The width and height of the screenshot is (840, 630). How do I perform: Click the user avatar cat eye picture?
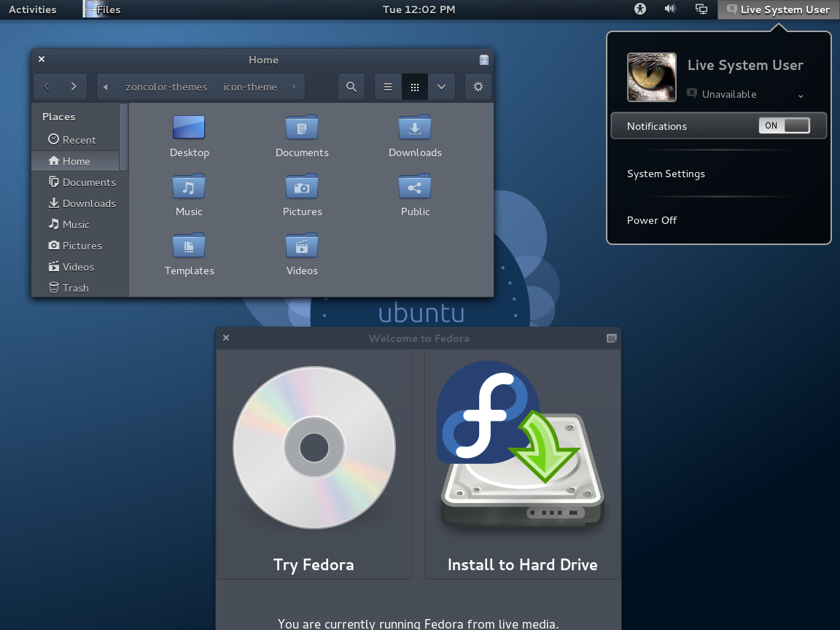point(652,77)
